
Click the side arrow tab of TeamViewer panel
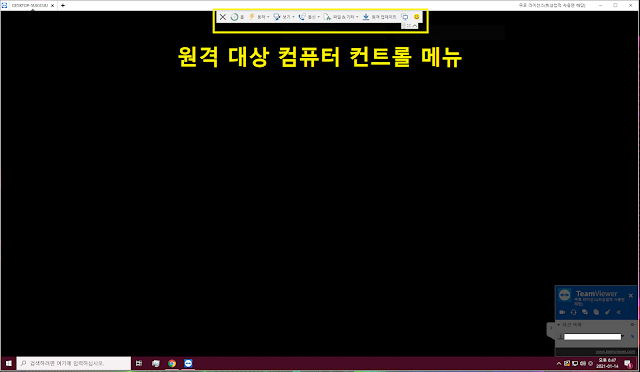coord(551,328)
